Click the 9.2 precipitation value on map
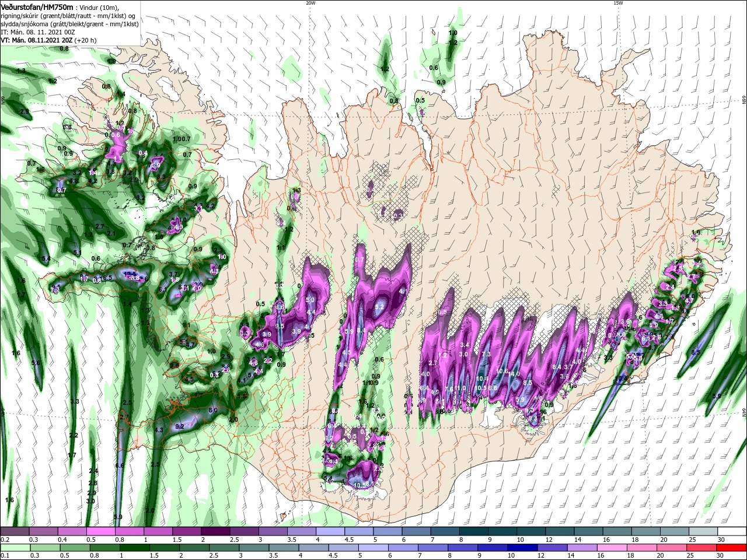Image resolution: width=747 pixels, height=560 pixels. click(180, 426)
